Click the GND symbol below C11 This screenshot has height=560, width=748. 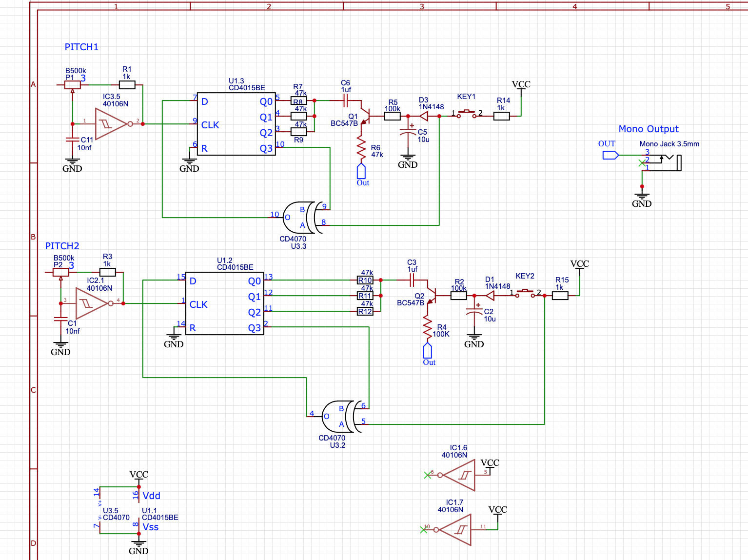(72, 165)
